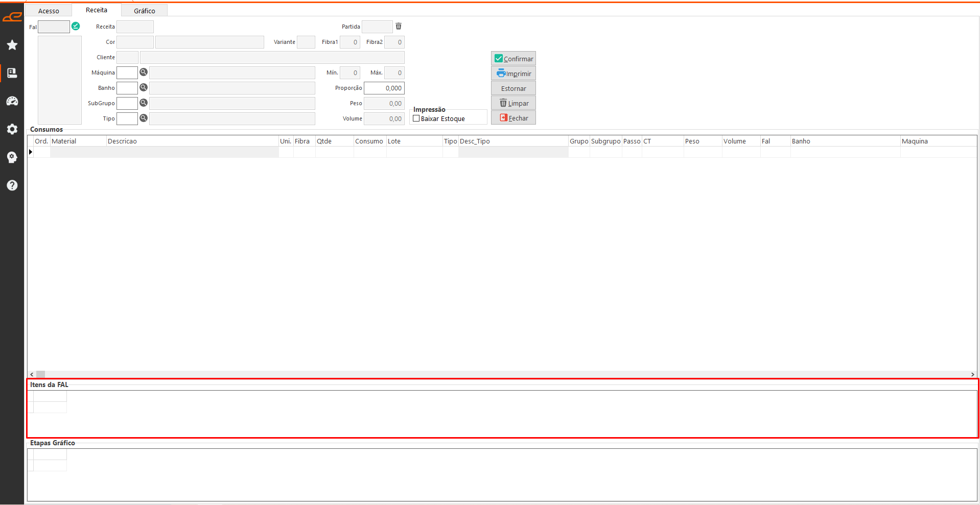Open Máquina search magnifier

[144, 73]
